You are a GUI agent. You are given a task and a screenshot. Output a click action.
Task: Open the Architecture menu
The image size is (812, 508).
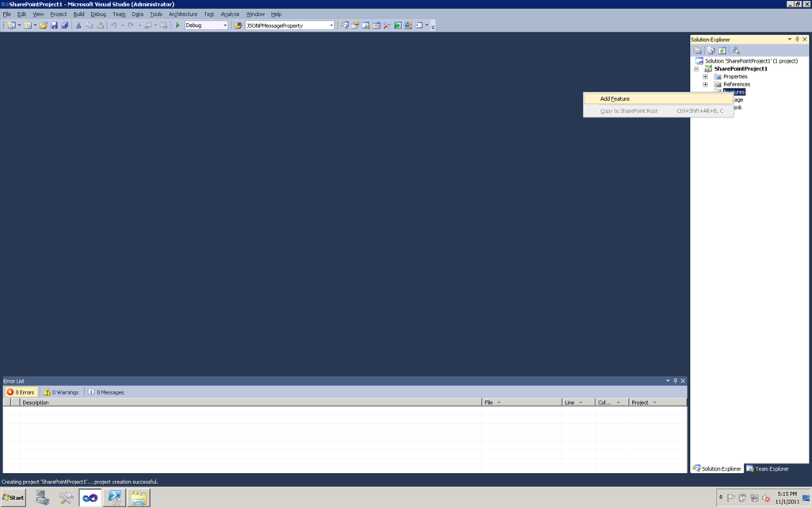(183, 14)
